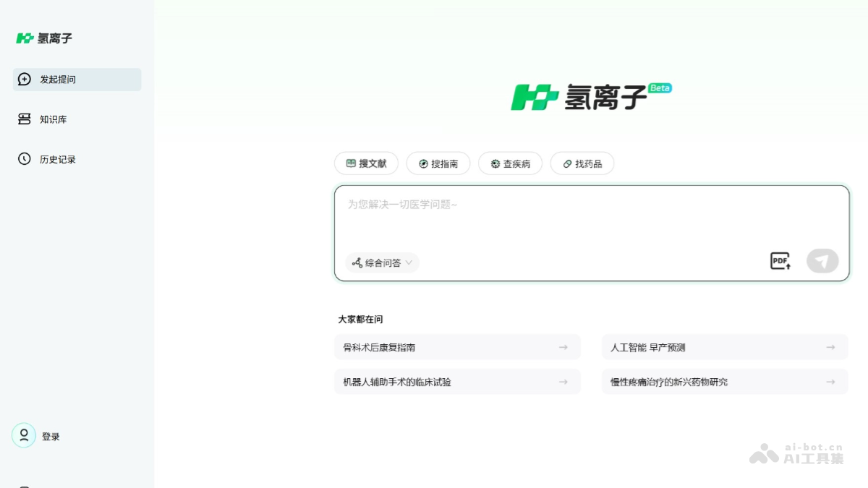Image resolution: width=868 pixels, height=488 pixels.
Task: Open the 综合问答 mode dropdown
Action: click(381, 262)
